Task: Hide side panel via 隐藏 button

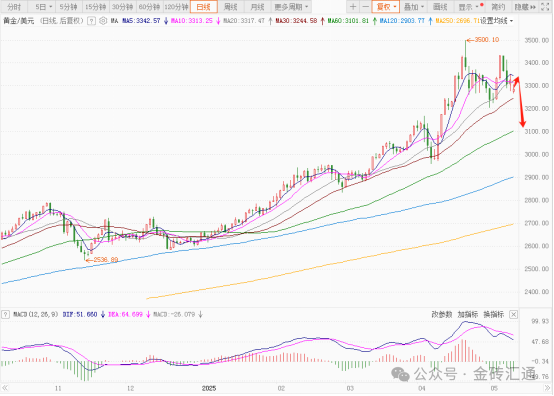Action: pos(525,7)
